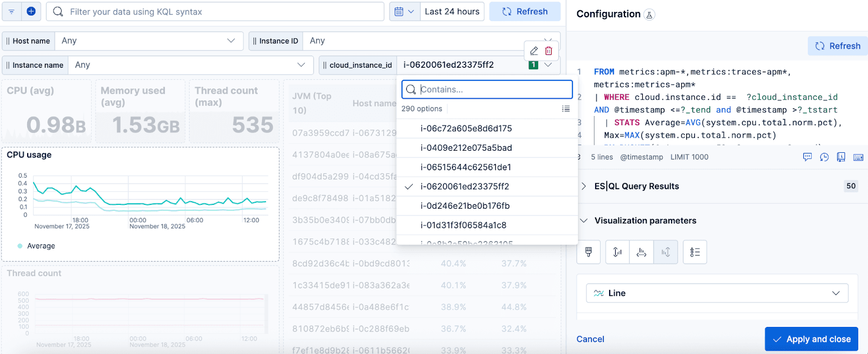Open the legend settings icon
Viewport: 868px width, 354px height.
point(695,252)
